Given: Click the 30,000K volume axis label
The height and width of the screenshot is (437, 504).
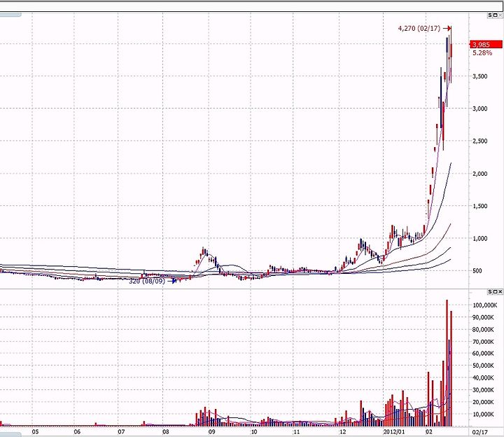Looking at the screenshot, I should [x=483, y=390].
